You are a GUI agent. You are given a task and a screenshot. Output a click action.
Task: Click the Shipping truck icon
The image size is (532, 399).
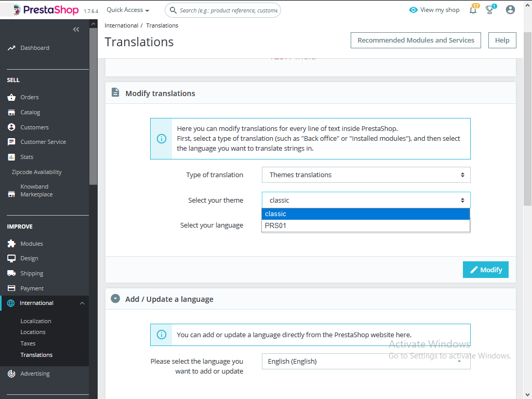[11, 273]
